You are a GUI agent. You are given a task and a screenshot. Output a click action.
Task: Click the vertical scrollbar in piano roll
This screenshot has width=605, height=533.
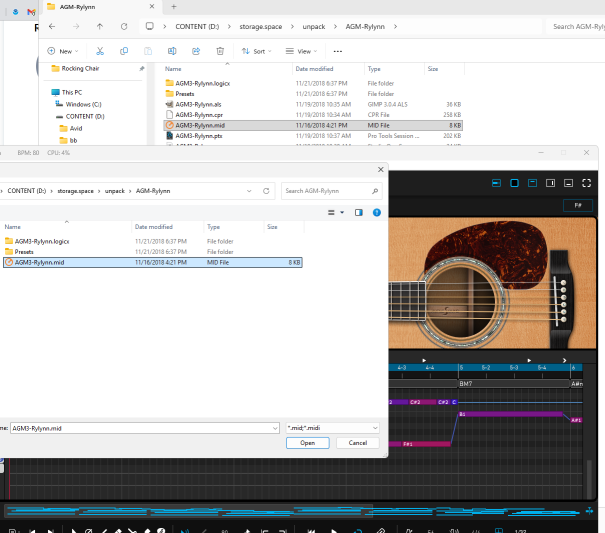point(589,479)
